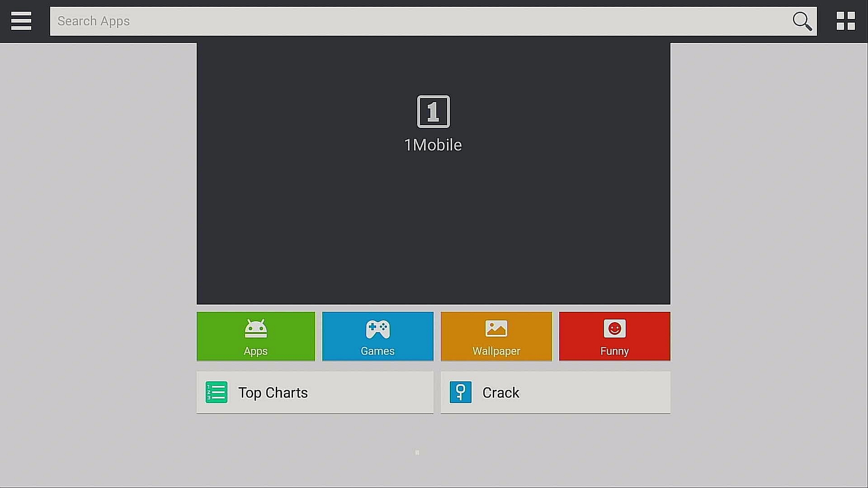
Task: Open the orange Wallpaper tile
Action: (496, 336)
